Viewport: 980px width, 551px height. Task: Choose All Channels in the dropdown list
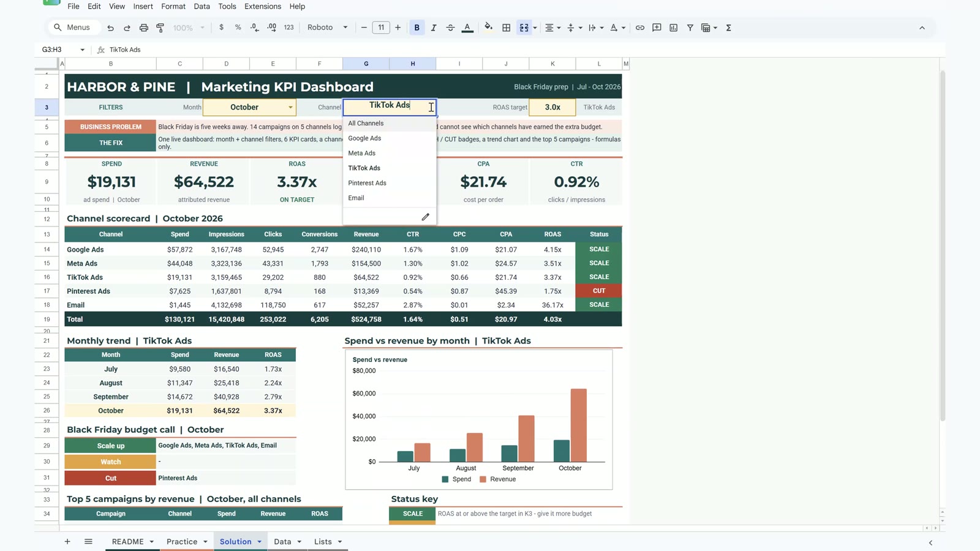click(x=390, y=123)
